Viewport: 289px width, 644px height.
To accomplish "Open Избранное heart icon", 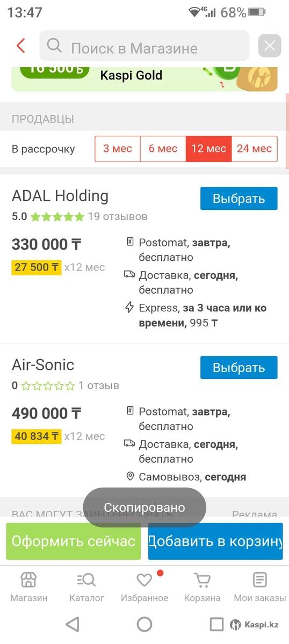I will 144,580.
